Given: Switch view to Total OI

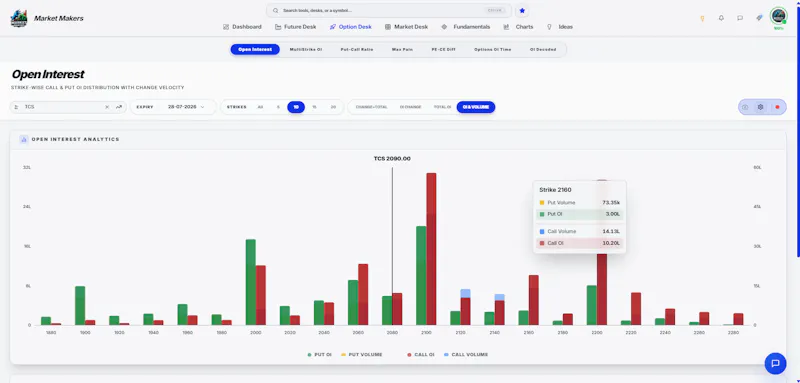Looking at the screenshot, I should pos(442,107).
